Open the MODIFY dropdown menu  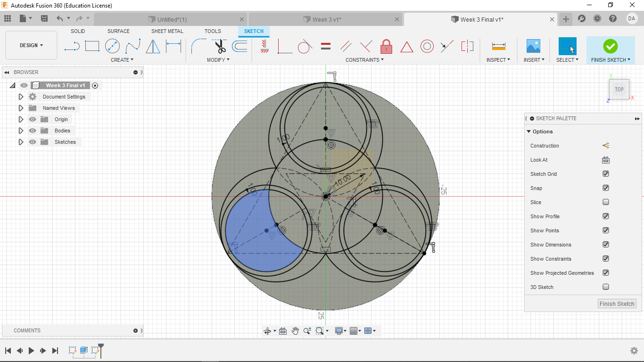[x=218, y=60]
